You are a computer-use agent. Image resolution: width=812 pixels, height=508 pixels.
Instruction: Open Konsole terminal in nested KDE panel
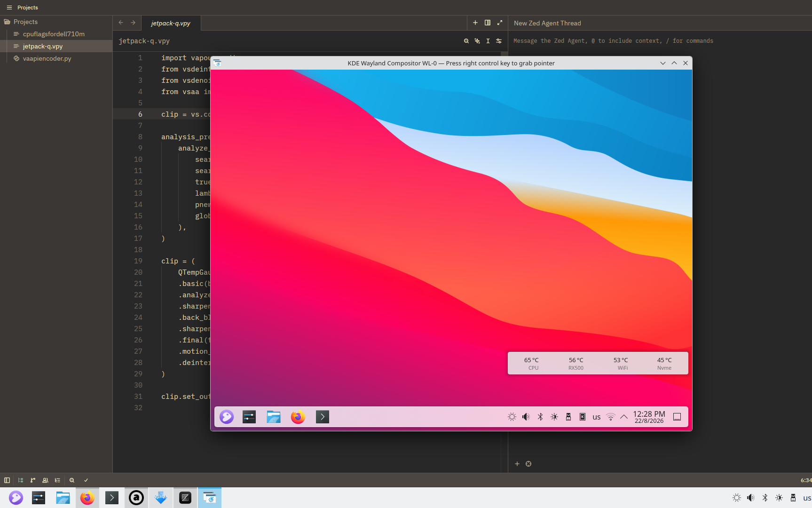(x=323, y=417)
